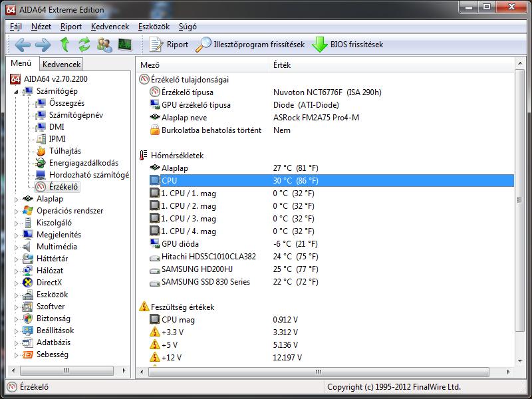Click the tree pane horizontal scrollbar thumb
Screen dimensions: 532x399
66,370
